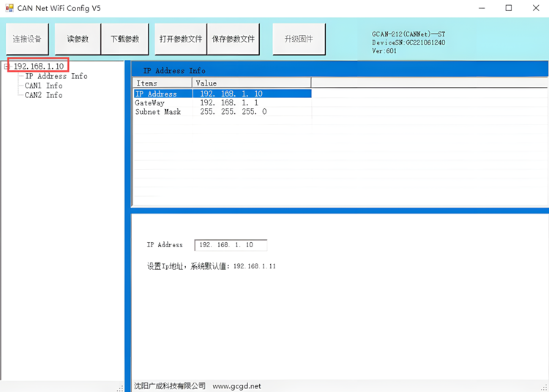Screen dimensions: 549x392
Task: Save parameters using 保存参数文件 button
Action: (234, 39)
